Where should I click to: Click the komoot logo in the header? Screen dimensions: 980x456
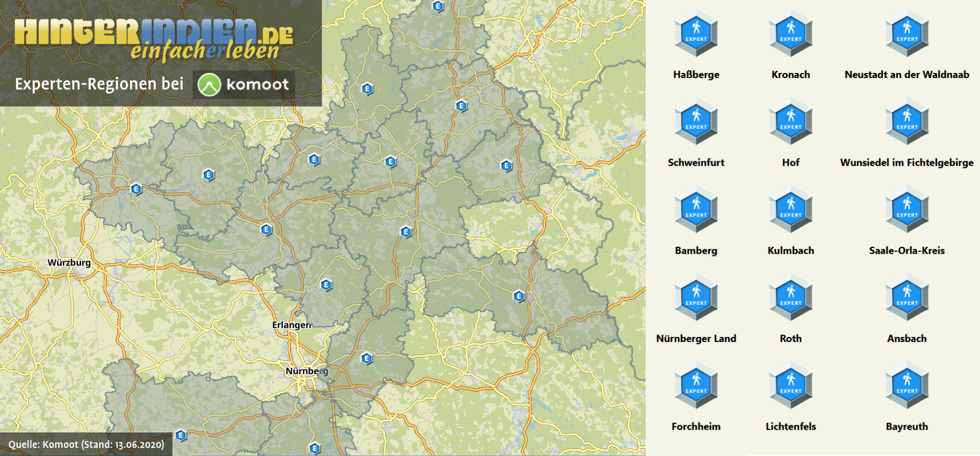(x=244, y=85)
